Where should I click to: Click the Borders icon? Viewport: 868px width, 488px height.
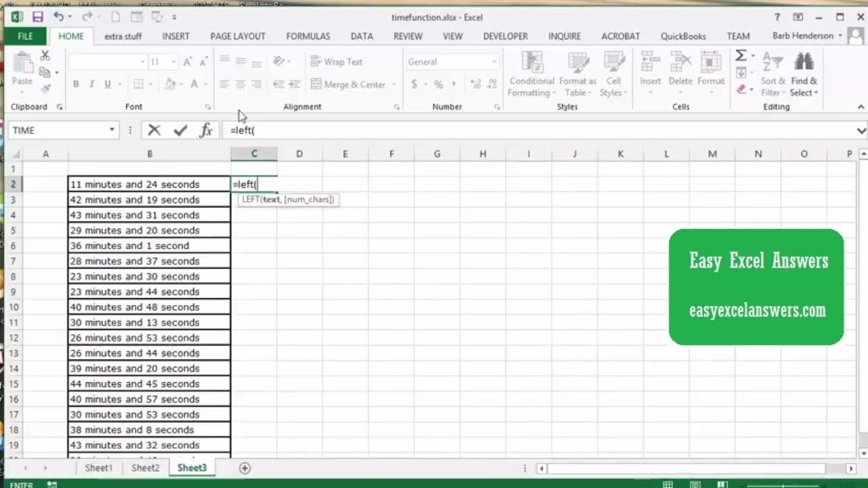[138, 84]
